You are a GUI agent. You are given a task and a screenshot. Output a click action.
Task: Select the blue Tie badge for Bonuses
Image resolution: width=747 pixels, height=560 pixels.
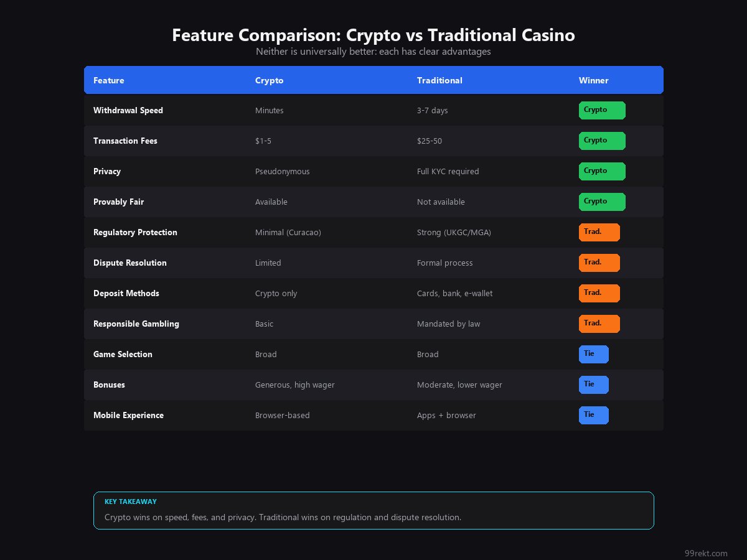(593, 385)
